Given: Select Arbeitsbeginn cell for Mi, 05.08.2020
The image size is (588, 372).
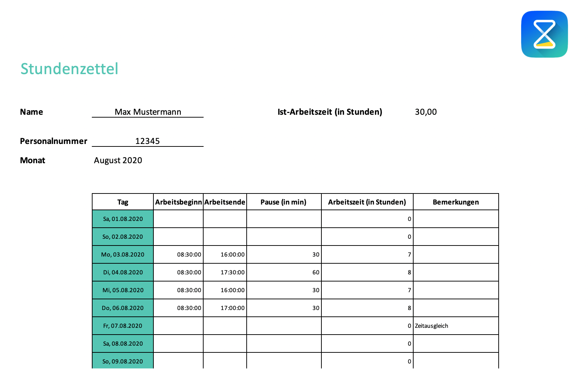Looking at the screenshot, I should click(178, 290).
